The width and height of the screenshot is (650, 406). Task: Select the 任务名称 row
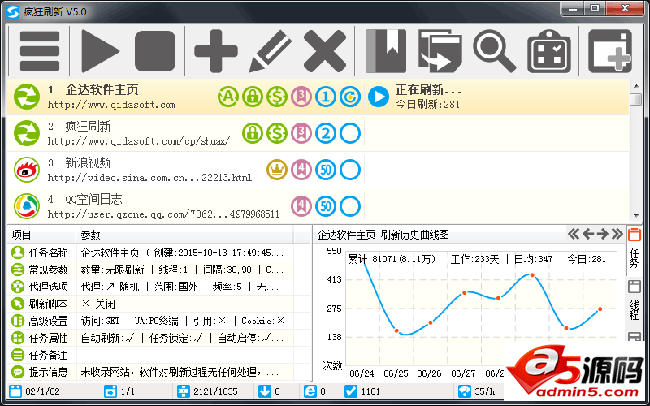tap(159, 253)
